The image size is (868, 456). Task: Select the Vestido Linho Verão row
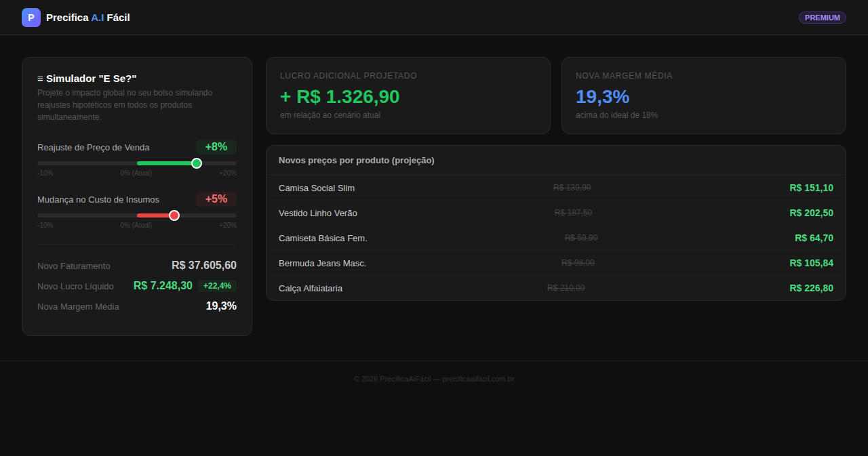point(556,213)
